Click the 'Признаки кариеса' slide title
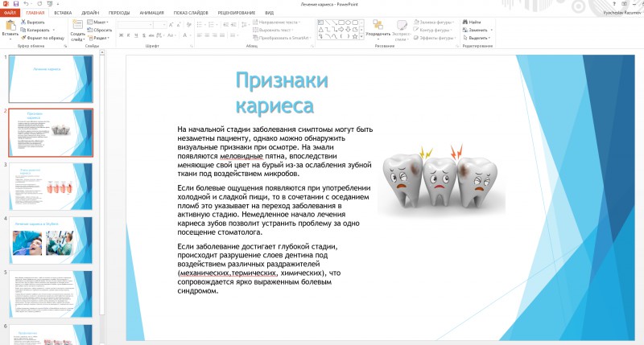The image size is (644, 345). pos(282,92)
